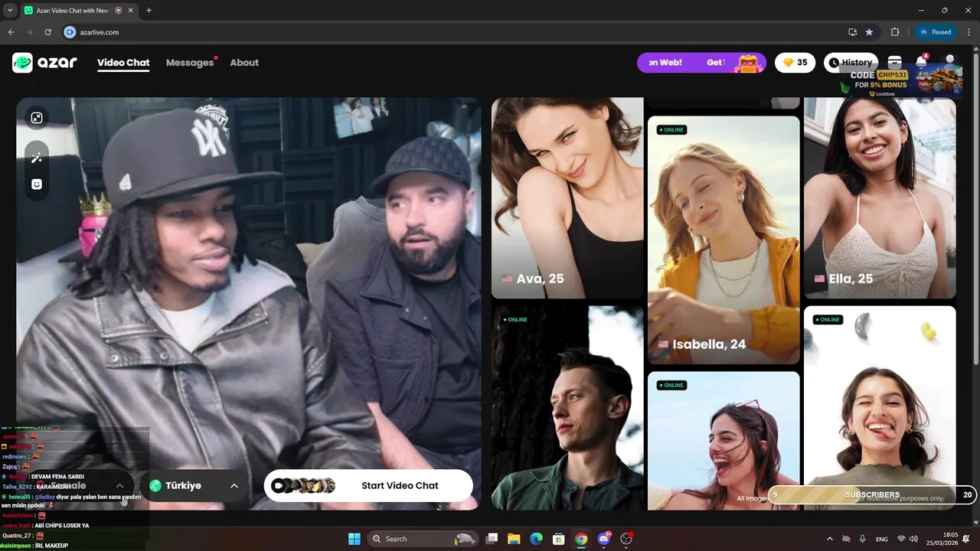Open the gem balance showing 35
The width and height of the screenshot is (980, 551).
[795, 63]
